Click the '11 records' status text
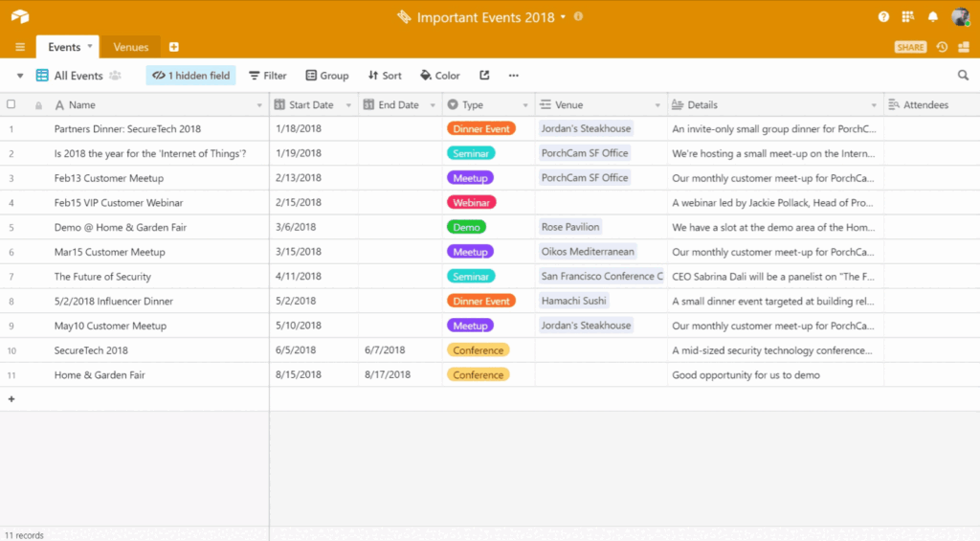Image resolution: width=980 pixels, height=541 pixels. (24, 535)
